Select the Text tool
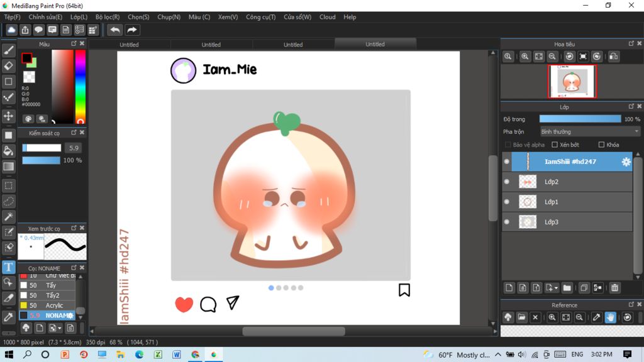 8,267
